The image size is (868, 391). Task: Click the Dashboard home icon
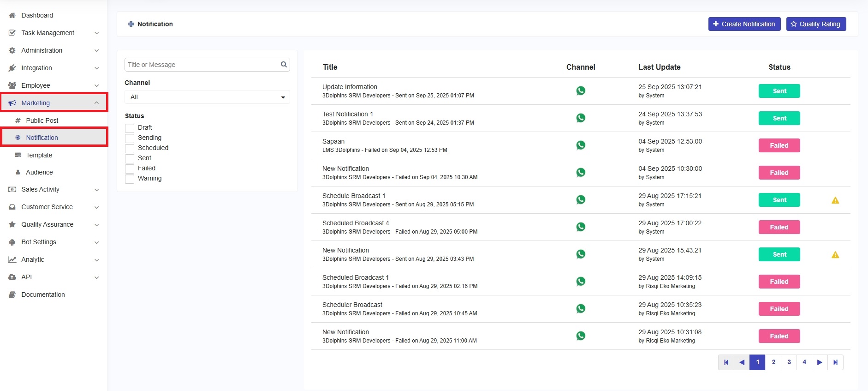coord(12,15)
